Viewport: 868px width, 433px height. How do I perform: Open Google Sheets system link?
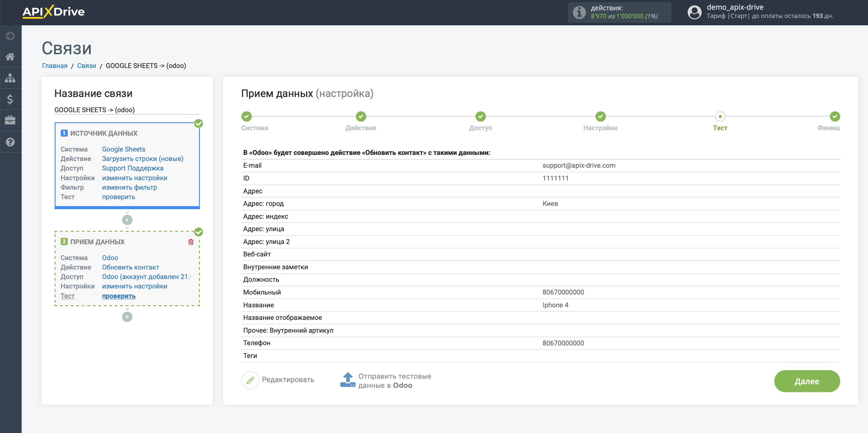pos(123,149)
